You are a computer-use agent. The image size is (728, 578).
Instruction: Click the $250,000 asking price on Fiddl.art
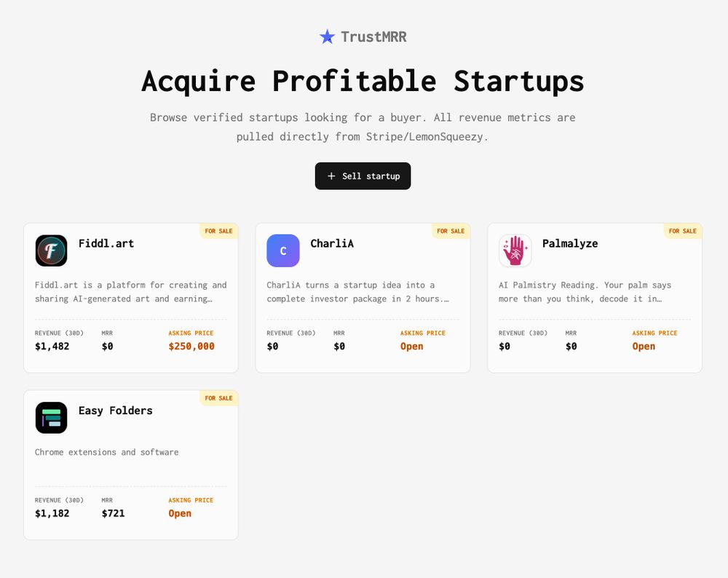click(x=191, y=347)
